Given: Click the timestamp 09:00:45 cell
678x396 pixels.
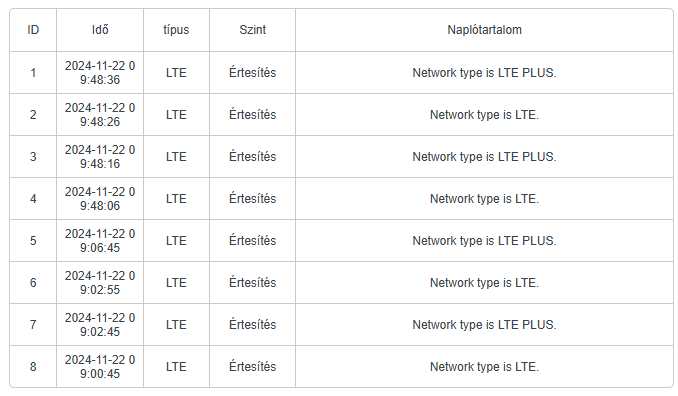Looking at the screenshot, I should (x=100, y=366).
